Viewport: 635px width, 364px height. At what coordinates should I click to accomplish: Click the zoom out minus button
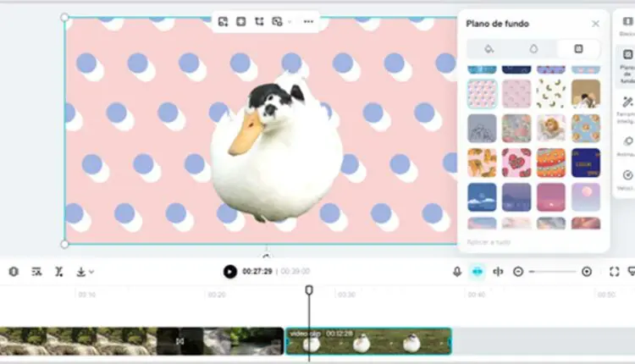(x=518, y=272)
